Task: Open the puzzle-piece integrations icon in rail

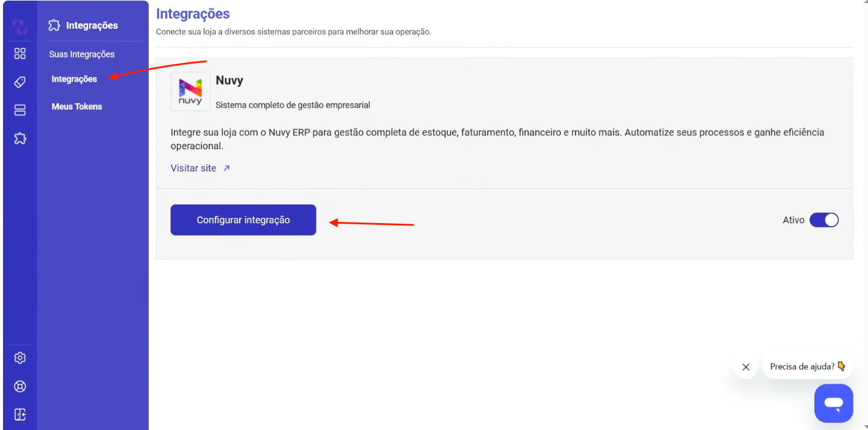Action: pyautogui.click(x=20, y=139)
